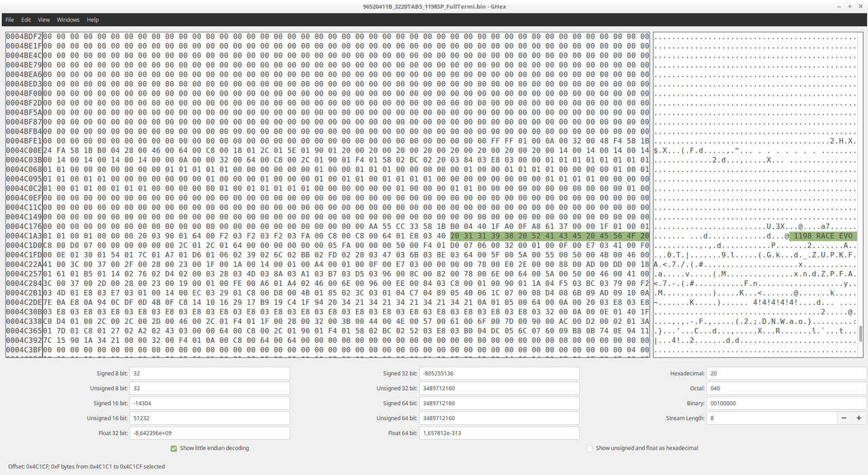Toggle Show little endian decoding checkbox

coord(210,448)
